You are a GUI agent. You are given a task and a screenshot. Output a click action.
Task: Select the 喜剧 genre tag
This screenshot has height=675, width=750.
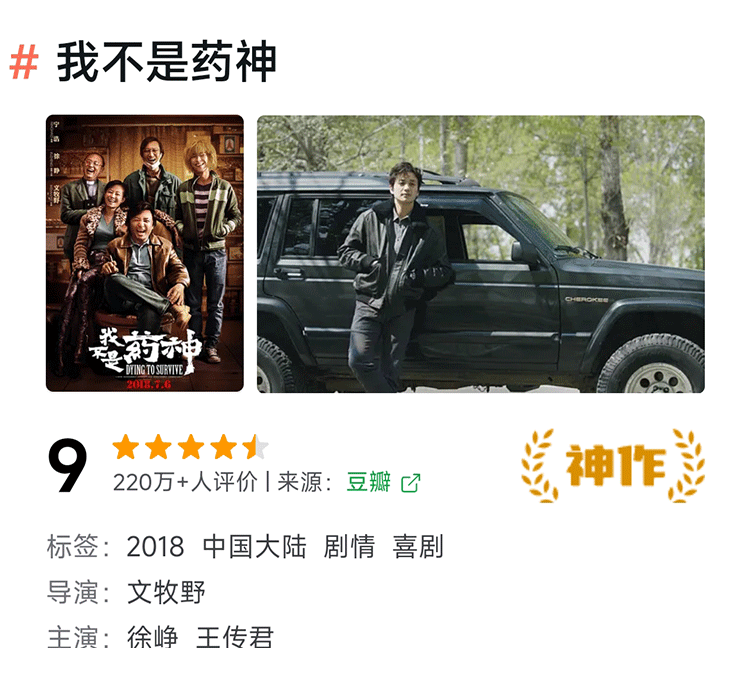coord(418,546)
